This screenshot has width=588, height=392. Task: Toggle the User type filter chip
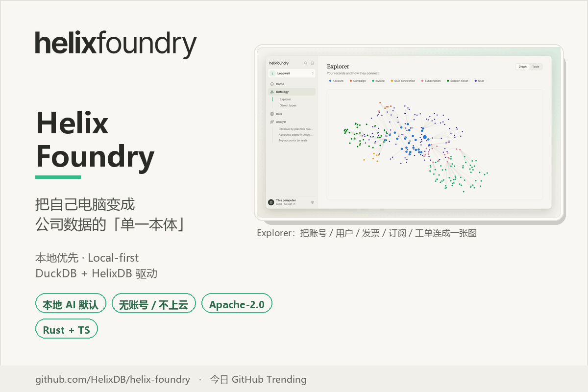480,81
